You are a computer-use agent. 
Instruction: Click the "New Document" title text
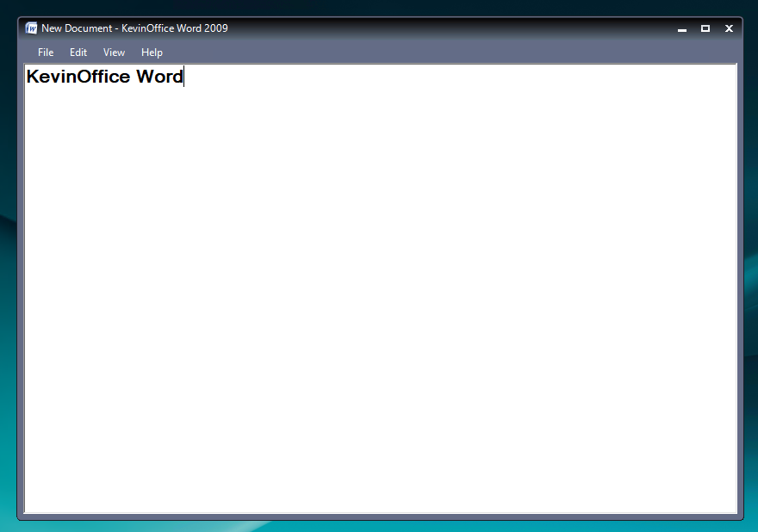coord(77,28)
